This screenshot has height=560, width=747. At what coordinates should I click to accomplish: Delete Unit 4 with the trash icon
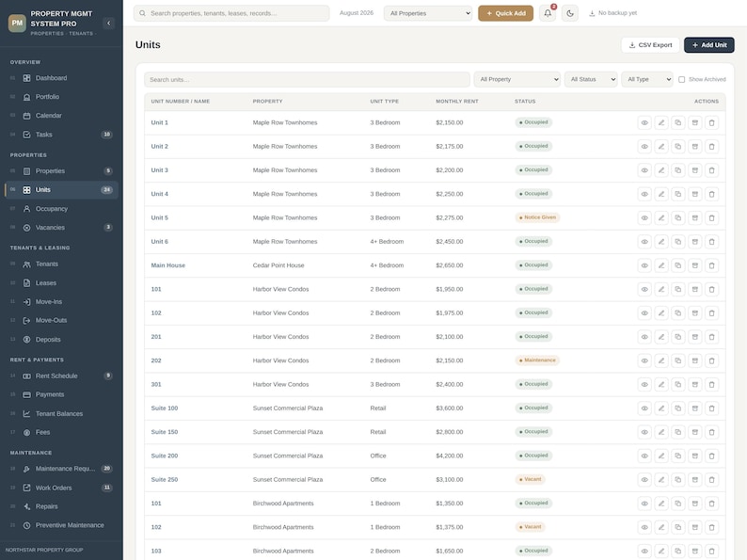coord(712,195)
